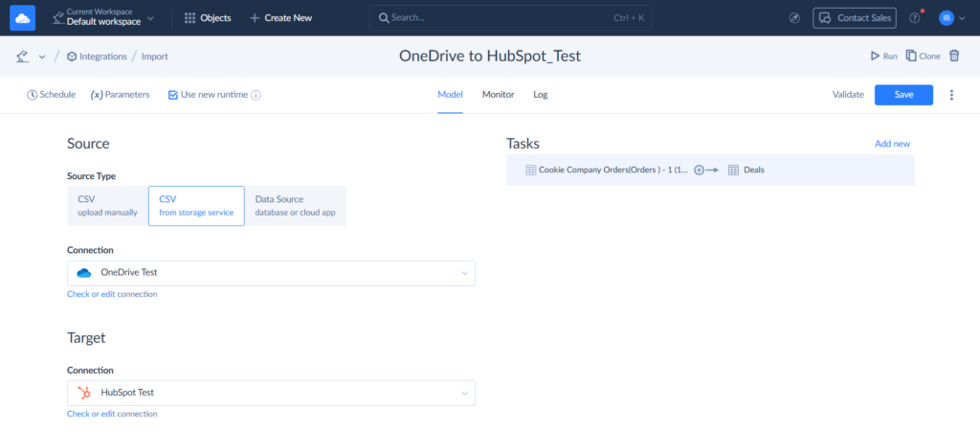Open the compass explore icon

[x=794, y=18]
